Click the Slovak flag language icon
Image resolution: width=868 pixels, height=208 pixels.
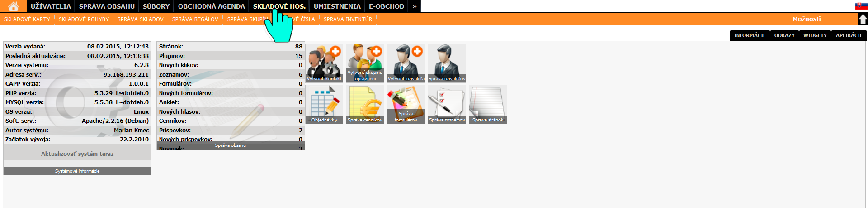[x=861, y=6]
